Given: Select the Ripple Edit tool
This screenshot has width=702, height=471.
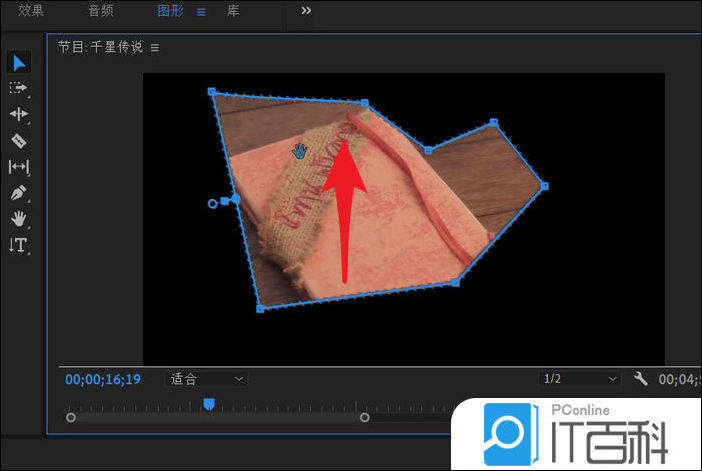Looking at the screenshot, I should pyautogui.click(x=18, y=114).
